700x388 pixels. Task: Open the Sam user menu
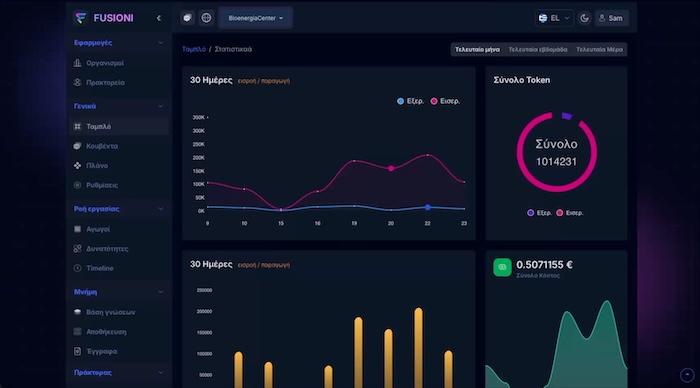tap(611, 18)
